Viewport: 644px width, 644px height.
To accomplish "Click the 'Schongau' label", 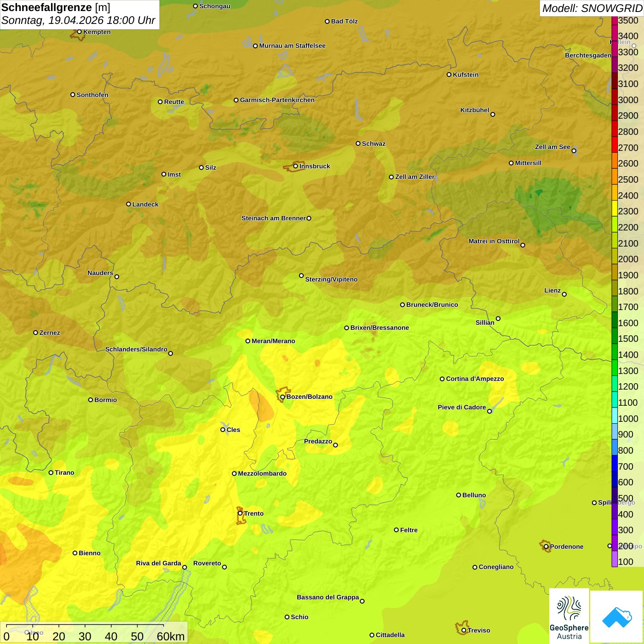I will (x=215, y=6).
